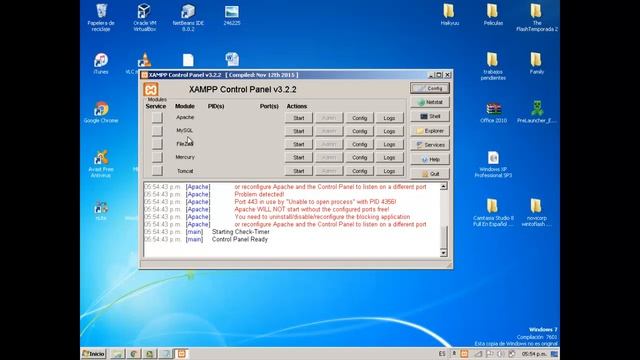Click the "Starting Check-Timer" log line
Screen dimensions: 640x360
(x=240, y=232)
